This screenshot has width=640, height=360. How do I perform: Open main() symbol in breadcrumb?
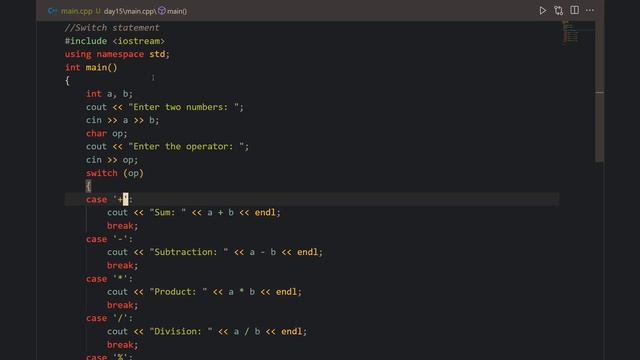(x=177, y=11)
